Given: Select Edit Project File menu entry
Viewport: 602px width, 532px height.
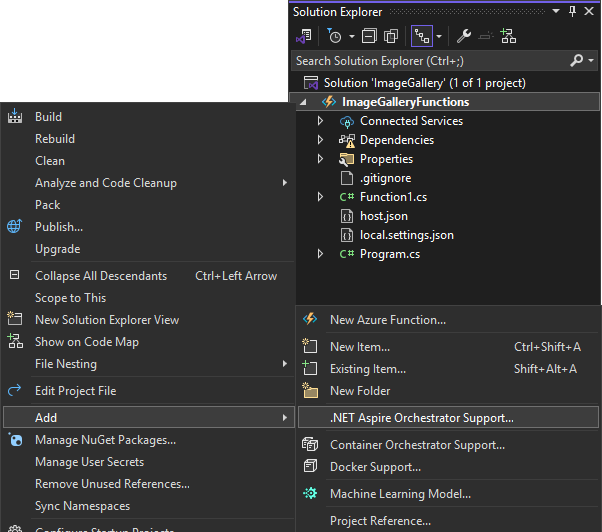Looking at the screenshot, I should click(x=75, y=391).
